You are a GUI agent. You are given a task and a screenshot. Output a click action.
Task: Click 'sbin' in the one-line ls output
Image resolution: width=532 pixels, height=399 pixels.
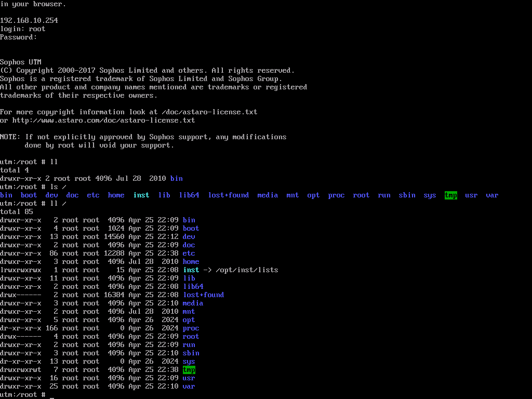(407, 195)
